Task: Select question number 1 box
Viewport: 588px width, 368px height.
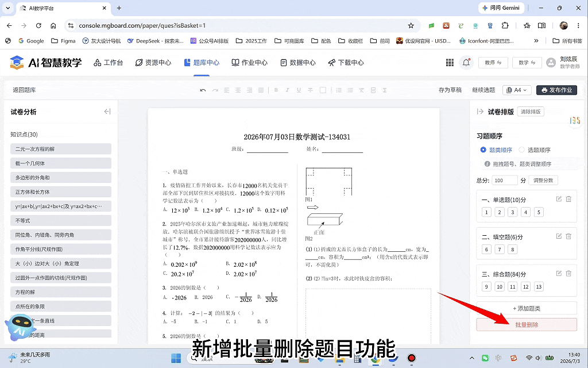Action: [x=486, y=212]
